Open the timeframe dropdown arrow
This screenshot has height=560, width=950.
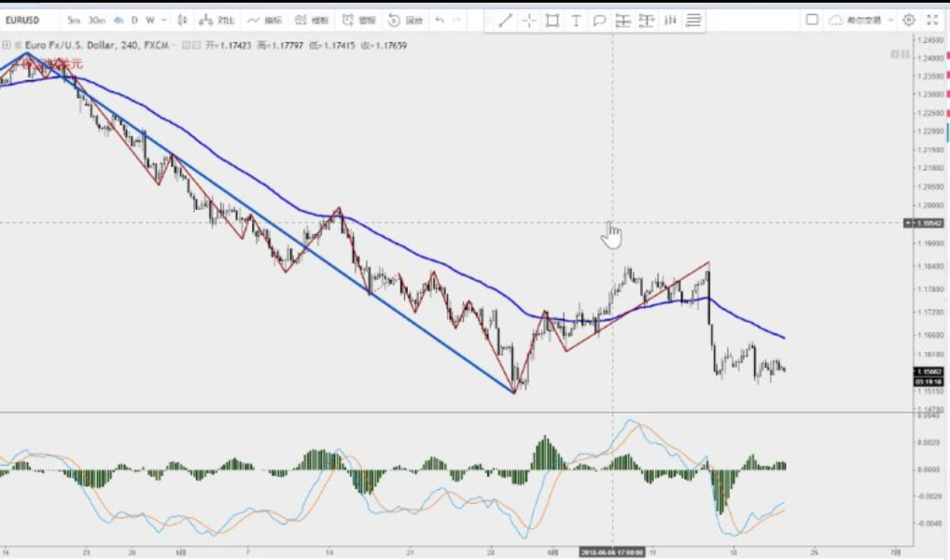click(163, 20)
